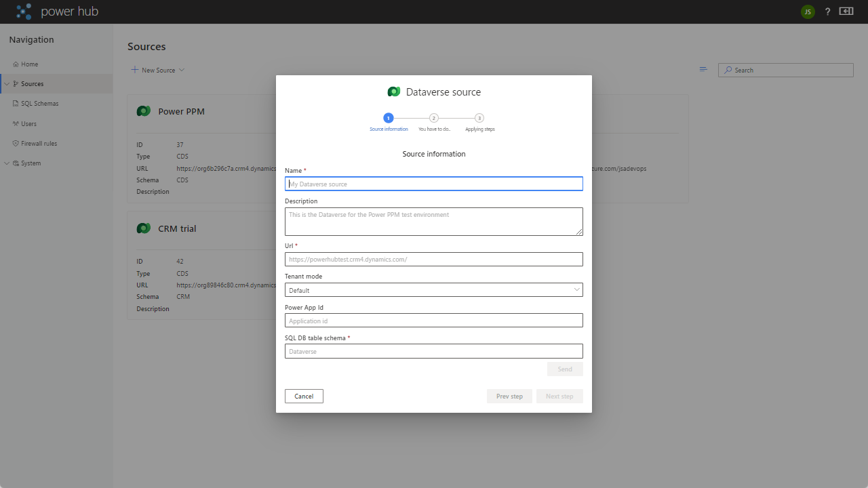
Task: Click the plus icon of New Source
Action: [x=135, y=70]
